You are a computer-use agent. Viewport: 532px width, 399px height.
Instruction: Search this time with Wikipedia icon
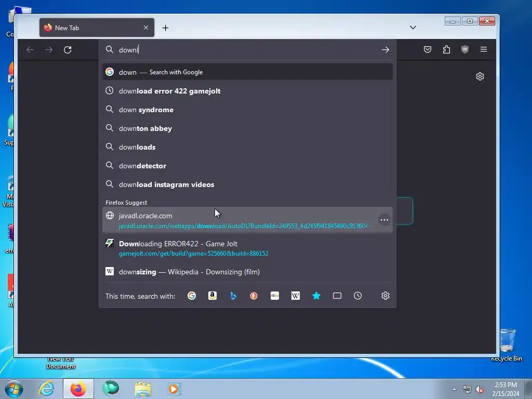pos(296,296)
